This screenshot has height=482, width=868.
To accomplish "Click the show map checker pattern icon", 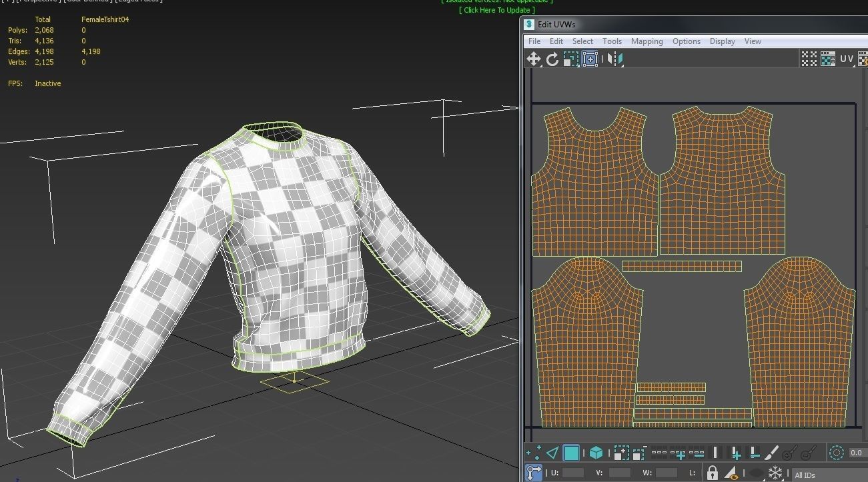I will point(828,59).
